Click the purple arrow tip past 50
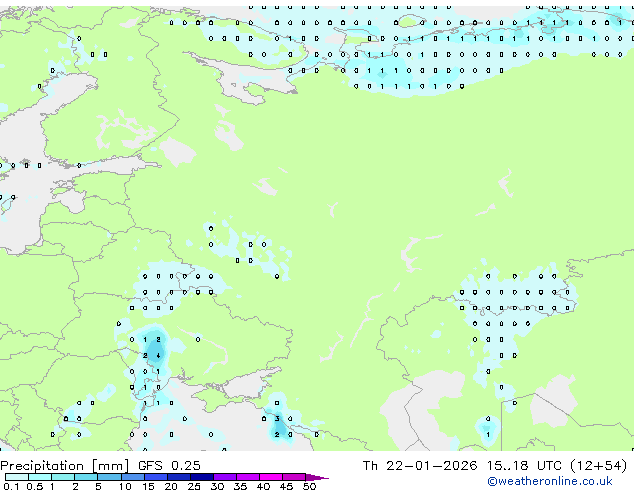634x490 pixels. click(317, 478)
